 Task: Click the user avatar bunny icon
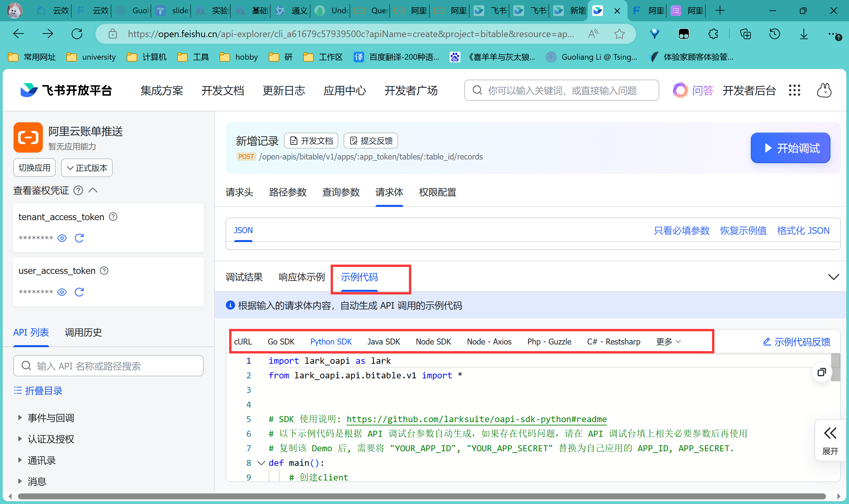click(x=824, y=90)
